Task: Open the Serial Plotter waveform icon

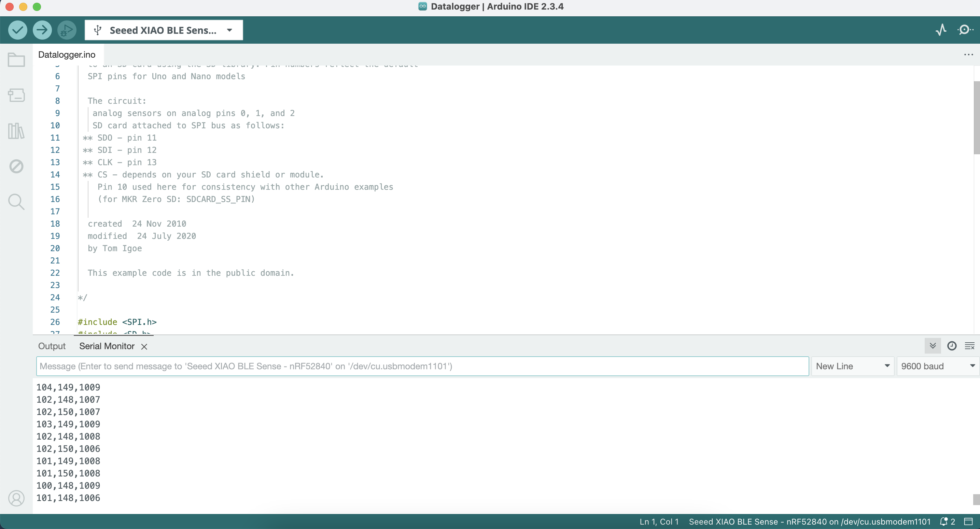Action: click(x=941, y=30)
